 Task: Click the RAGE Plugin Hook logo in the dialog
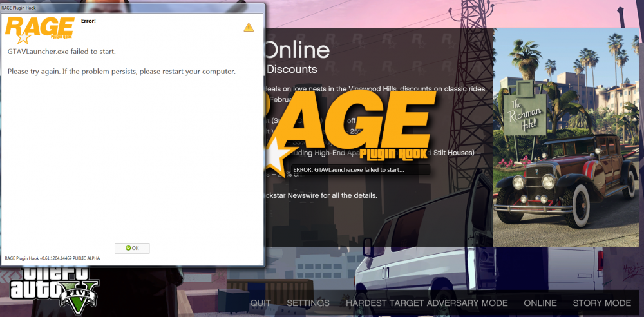[x=39, y=30]
